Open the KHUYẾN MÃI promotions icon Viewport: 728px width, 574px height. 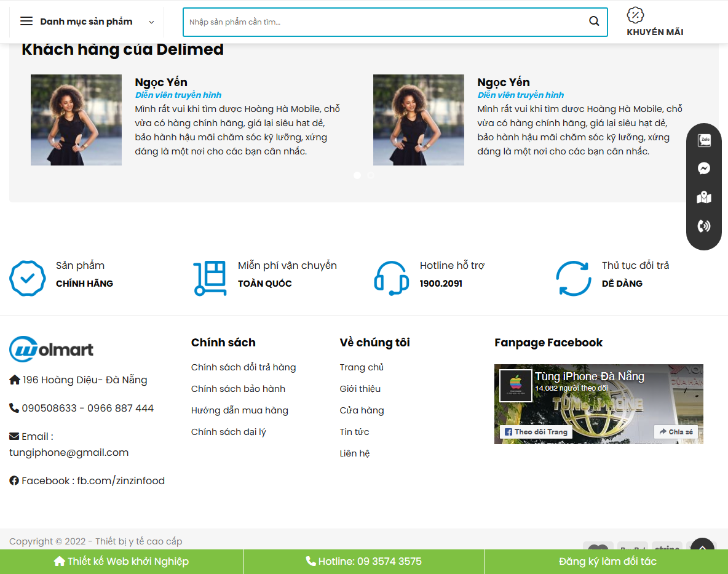coord(635,15)
